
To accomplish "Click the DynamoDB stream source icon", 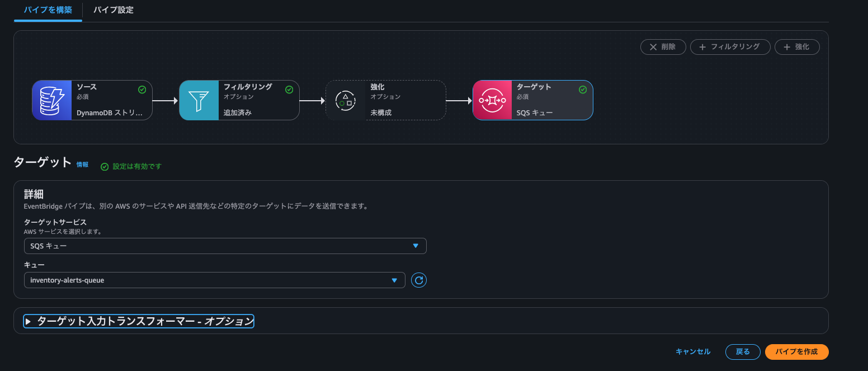I will pos(52,100).
